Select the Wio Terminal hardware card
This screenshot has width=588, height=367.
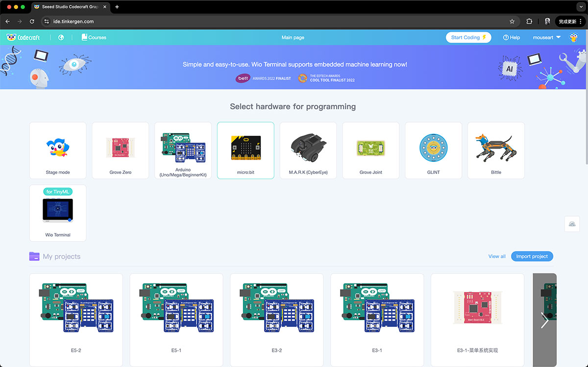coord(58,213)
